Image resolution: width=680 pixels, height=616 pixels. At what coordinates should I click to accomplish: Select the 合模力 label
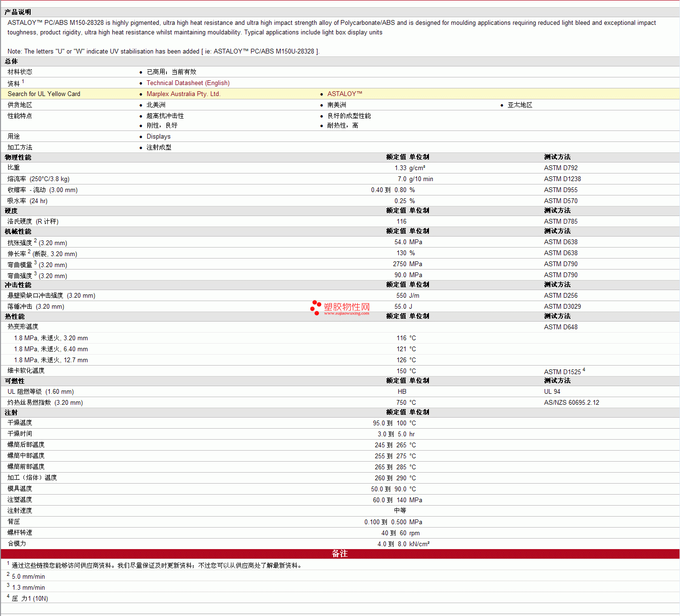coord(17,544)
